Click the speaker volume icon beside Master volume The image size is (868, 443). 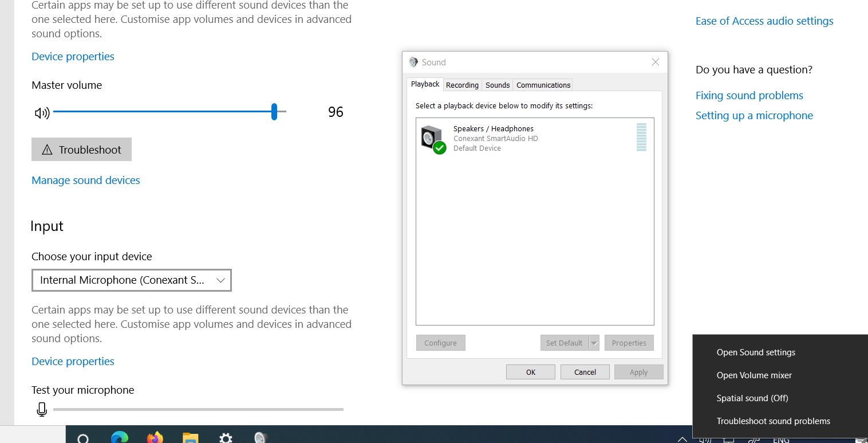pos(41,112)
